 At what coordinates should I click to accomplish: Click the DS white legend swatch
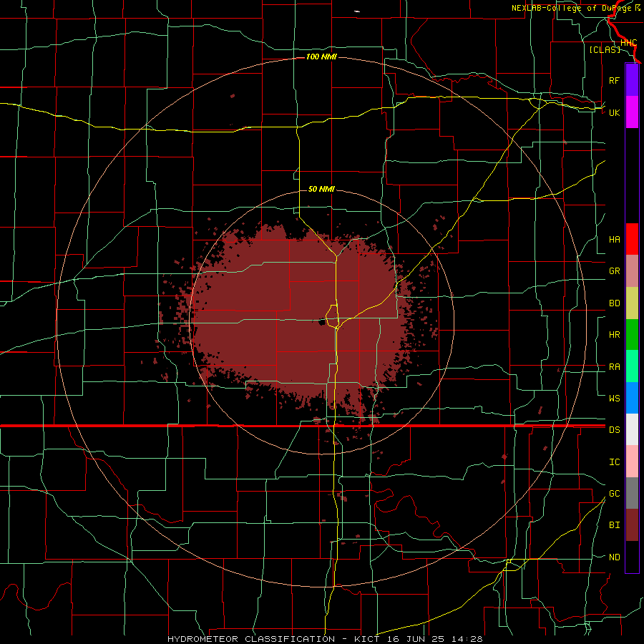pos(632,429)
